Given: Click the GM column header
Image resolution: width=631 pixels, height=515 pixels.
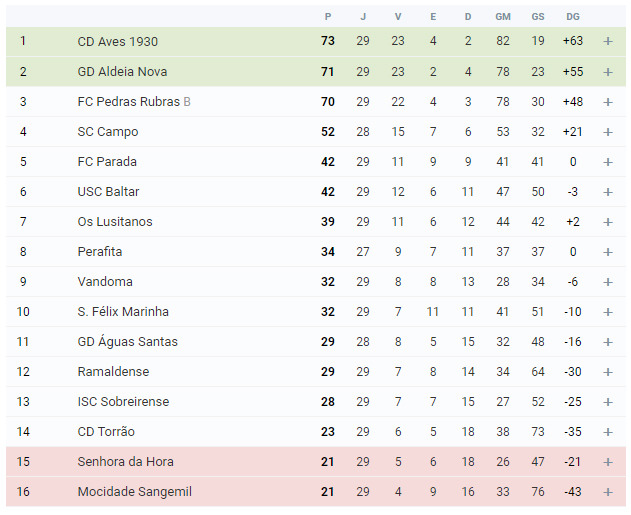Looking at the screenshot, I should [503, 16].
